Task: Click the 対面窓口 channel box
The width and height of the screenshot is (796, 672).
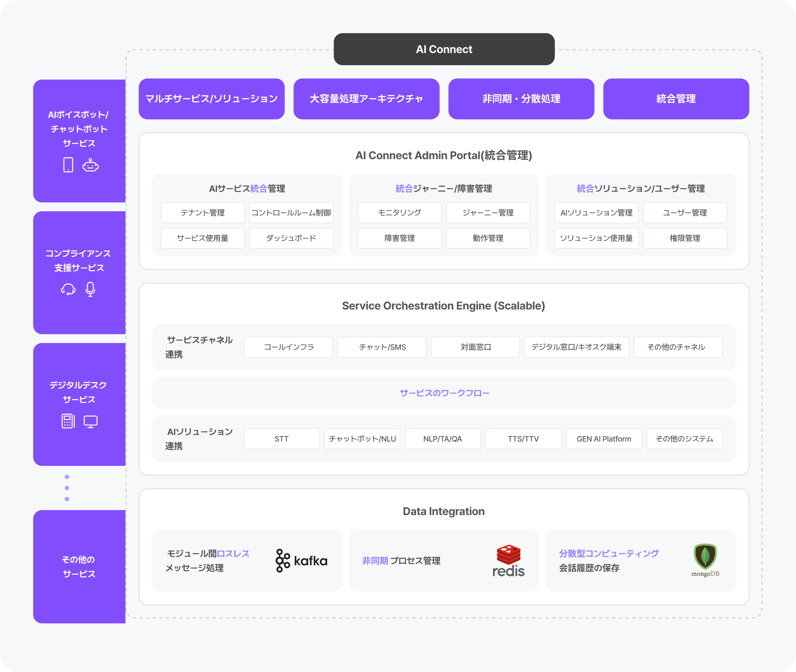Action: 475,347
